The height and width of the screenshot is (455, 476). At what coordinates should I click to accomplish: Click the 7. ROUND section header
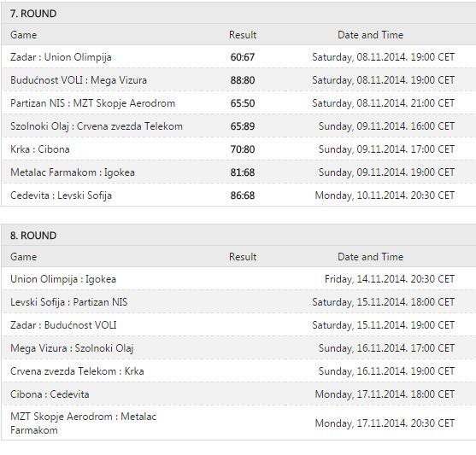point(33,14)
